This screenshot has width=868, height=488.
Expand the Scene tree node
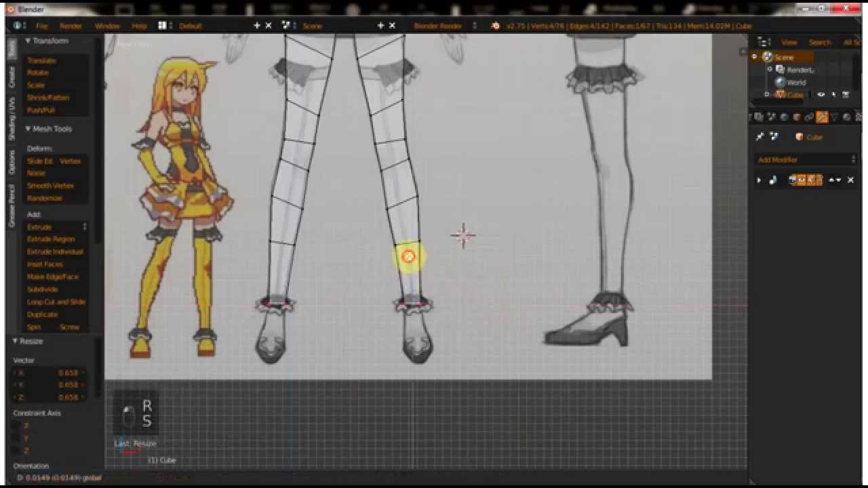754,57
